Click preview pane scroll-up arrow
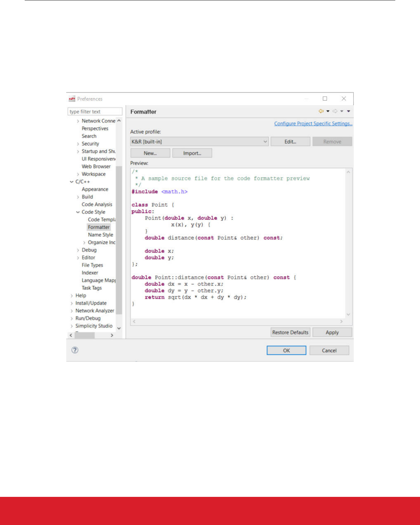 (348, 172)
